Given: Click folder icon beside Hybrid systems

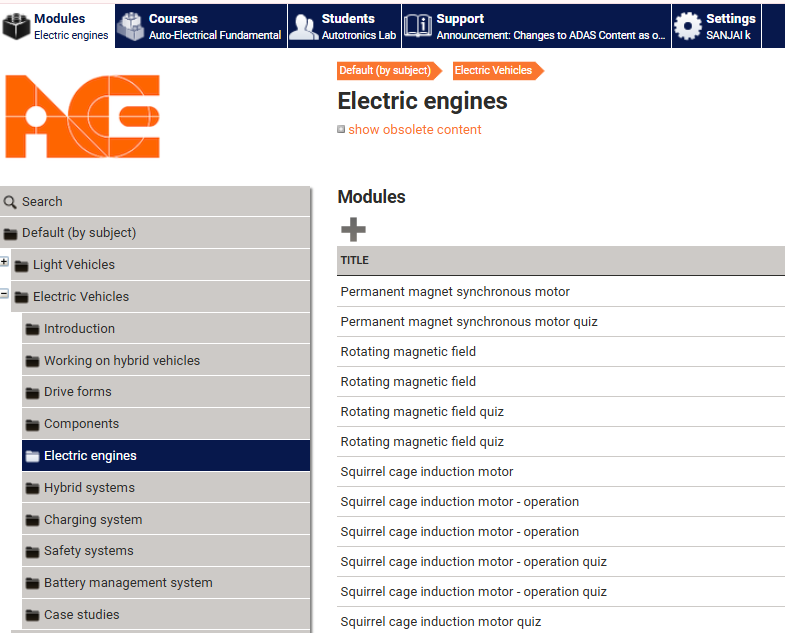Looking at the screenshot, I should pyautogui.click(x=33, y=488).
